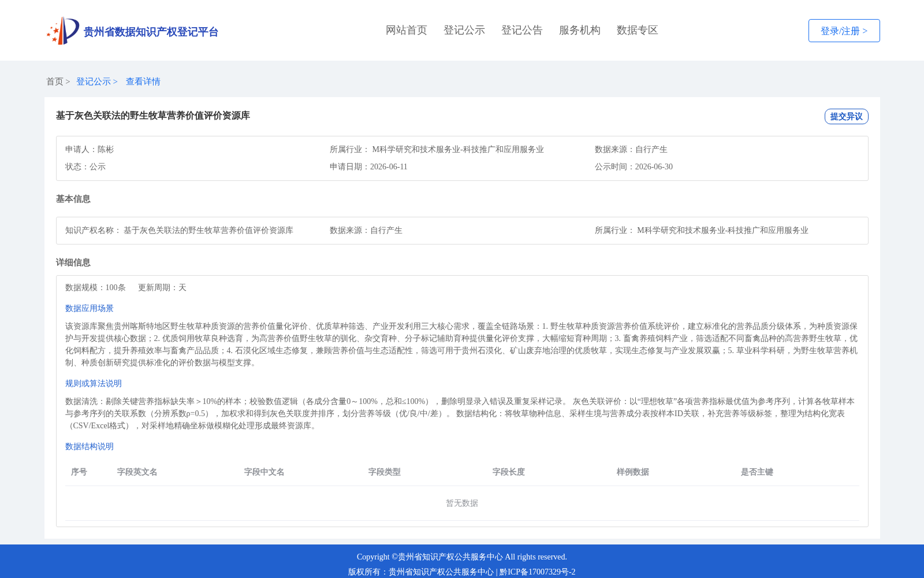Click 字段类型 column header

coord(385,472)
